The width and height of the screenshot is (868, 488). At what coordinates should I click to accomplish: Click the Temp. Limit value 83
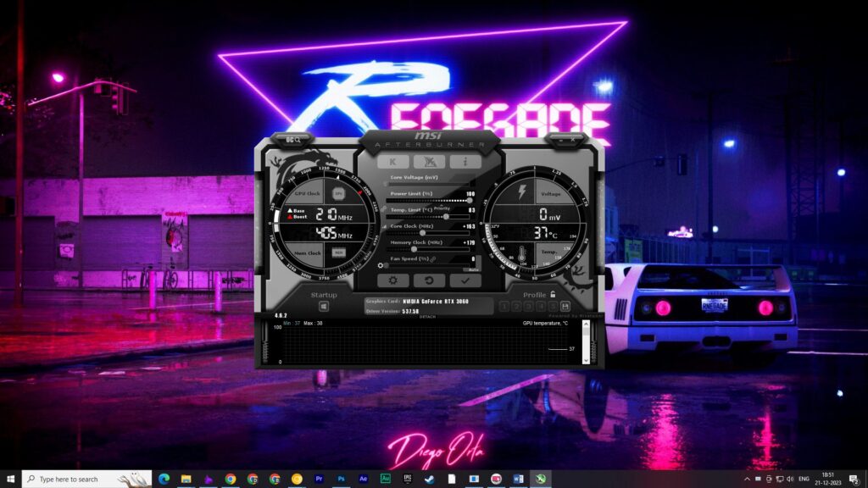[x=471, y=210]
